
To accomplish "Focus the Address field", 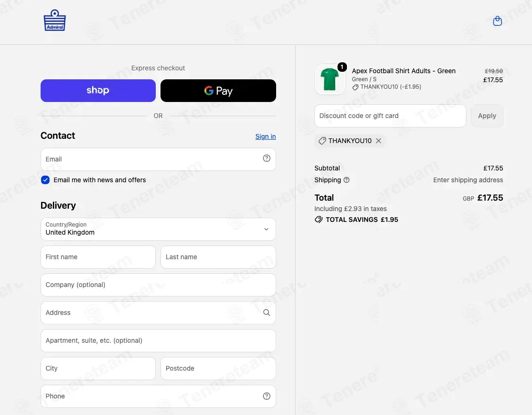I will tap(158, 313).
